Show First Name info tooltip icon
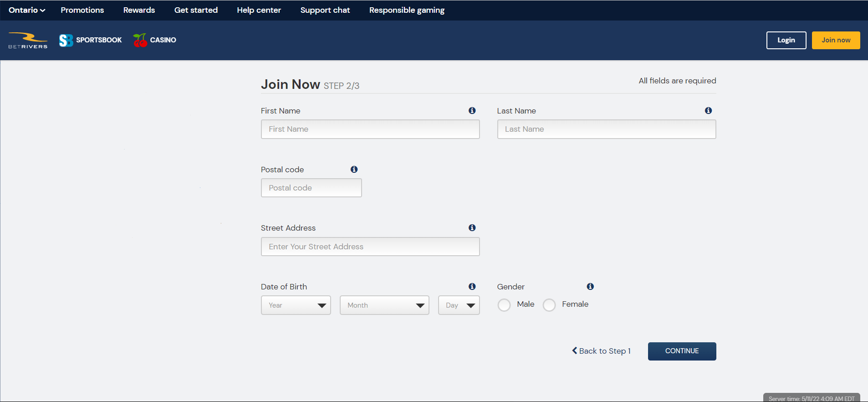 click(472, 110)
